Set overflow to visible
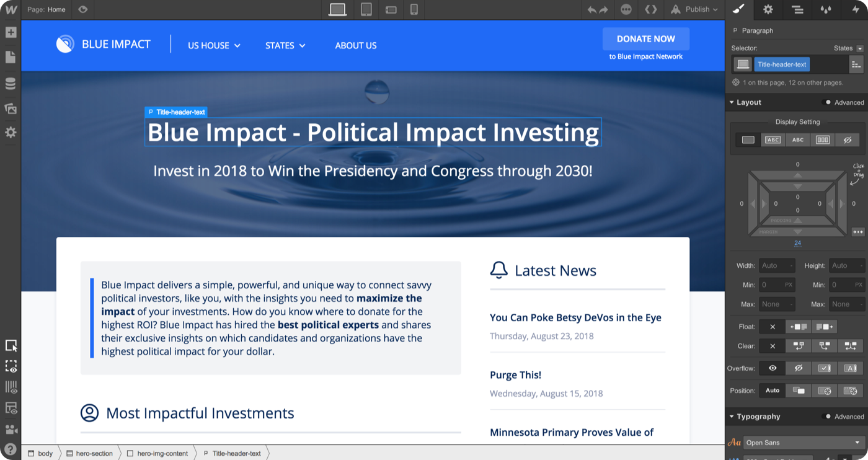This screenshot has width=868, height=460. (773, 368)
